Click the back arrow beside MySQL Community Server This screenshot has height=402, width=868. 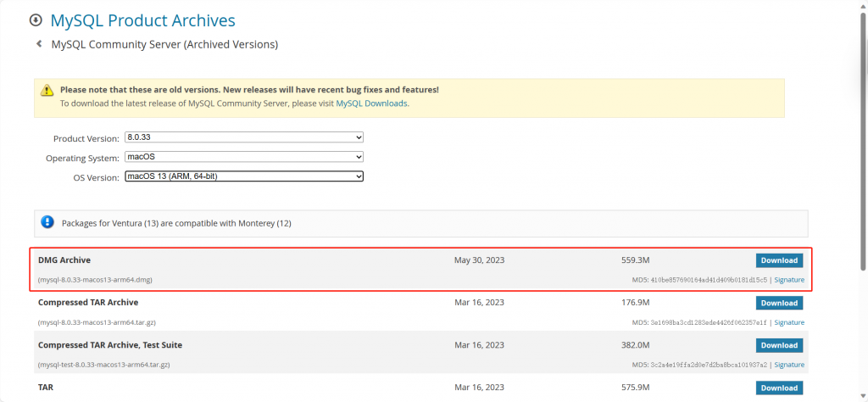pos(39,43)
